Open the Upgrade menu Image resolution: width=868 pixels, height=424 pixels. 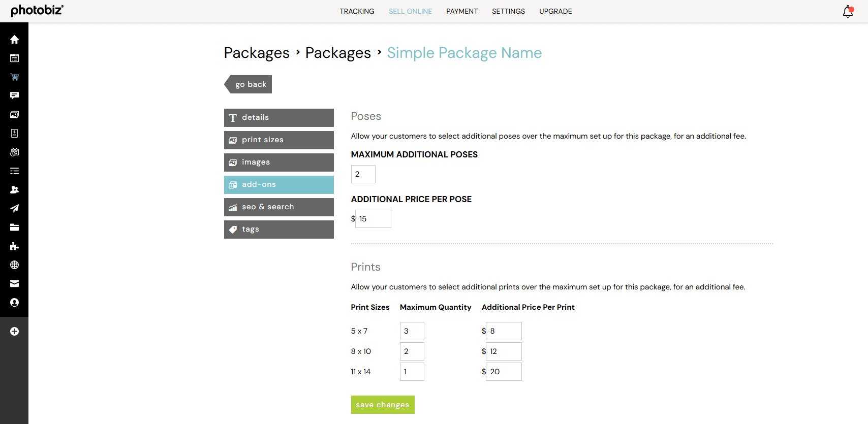pos(555,11)
